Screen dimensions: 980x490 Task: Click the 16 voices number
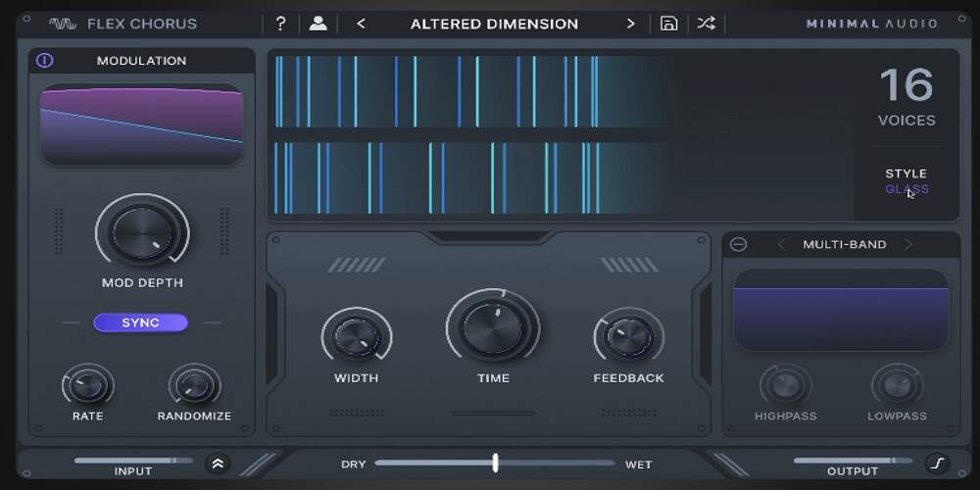906,85
